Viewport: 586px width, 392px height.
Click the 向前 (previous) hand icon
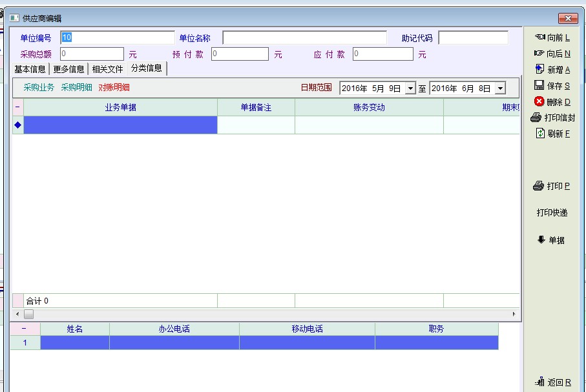click(x=539, y=37)
